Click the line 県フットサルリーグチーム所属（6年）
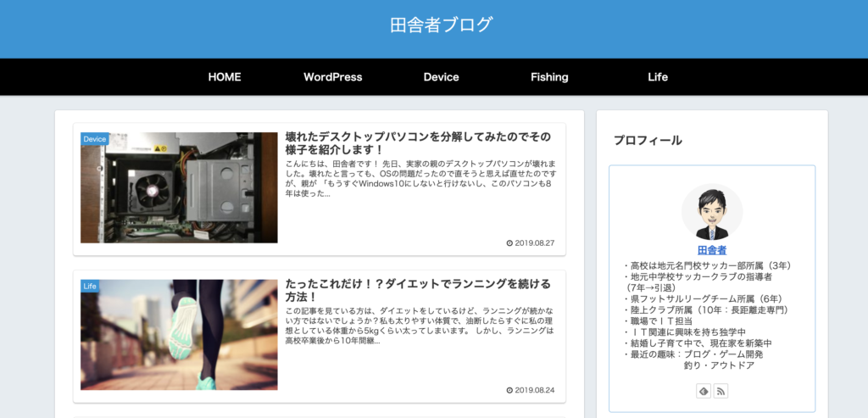Viewport: 868px width, 418px height. click(703, 299)
